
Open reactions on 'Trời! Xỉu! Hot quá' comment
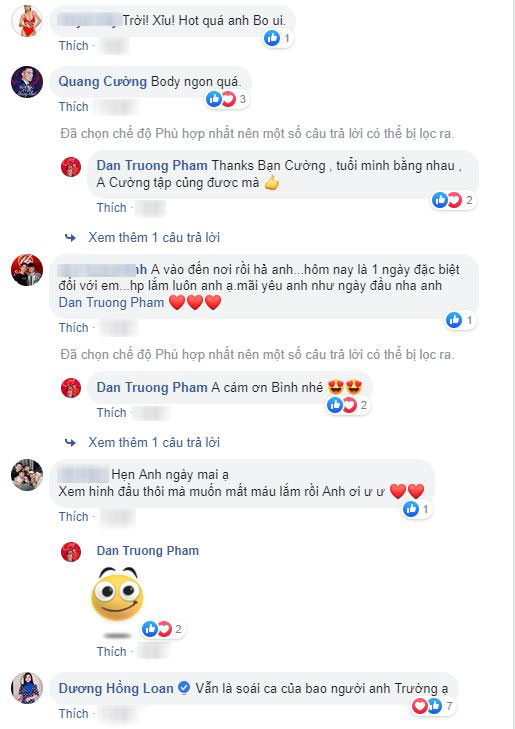click(x=277, y=38)
